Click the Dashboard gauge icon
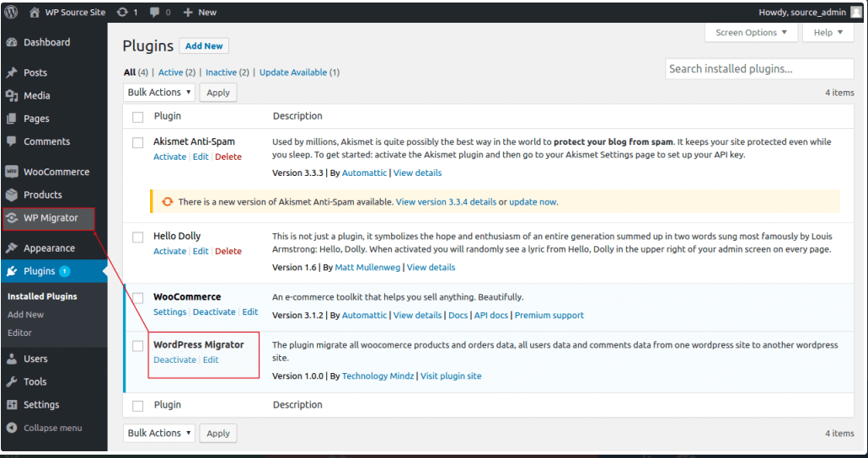This screenshot has height=458, width=868. point(12,43)
